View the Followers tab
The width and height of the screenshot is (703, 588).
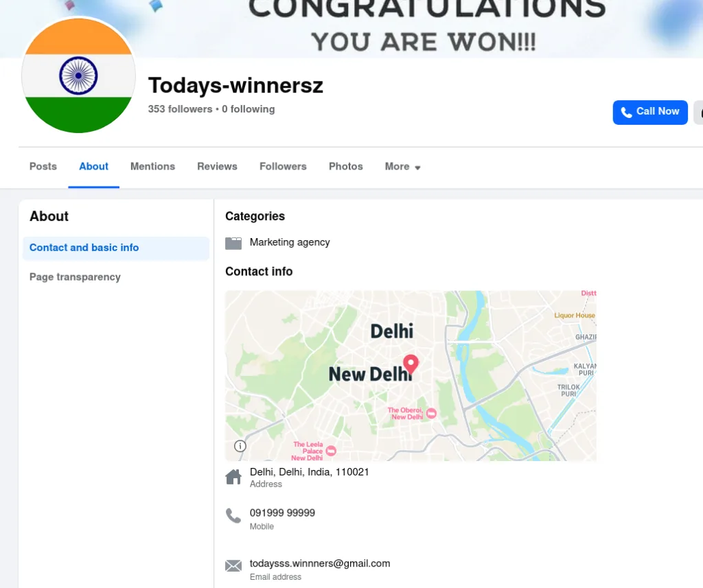283,167
